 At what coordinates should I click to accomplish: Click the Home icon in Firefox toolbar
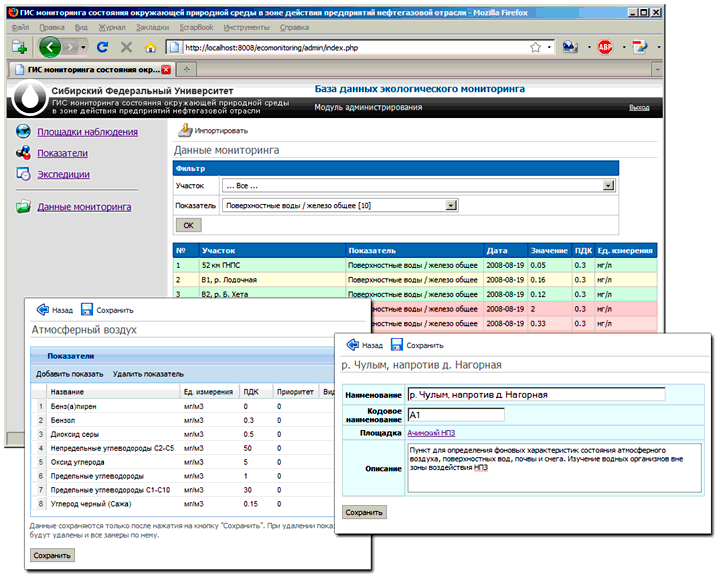150,47
